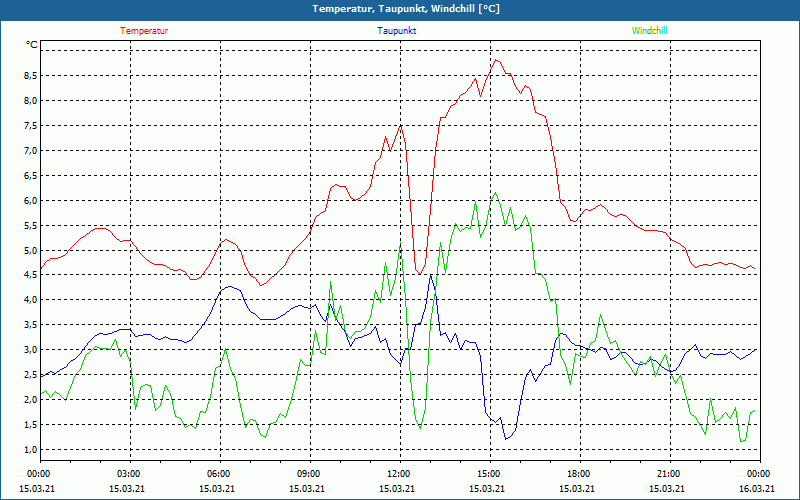Click the "15.03.21" date under 12:00
This screenshot has height=500, width=800.
[397, 488]
